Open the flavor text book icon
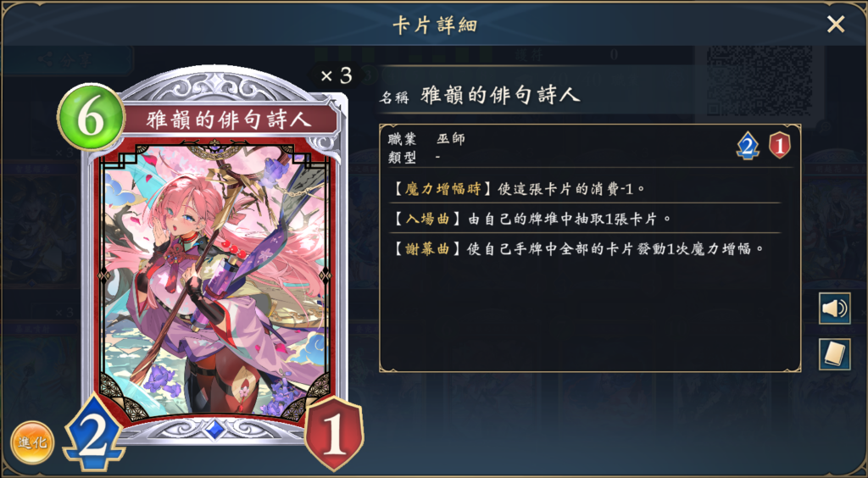This screenshot has width=868, height=478. click(x=835, y=354)
